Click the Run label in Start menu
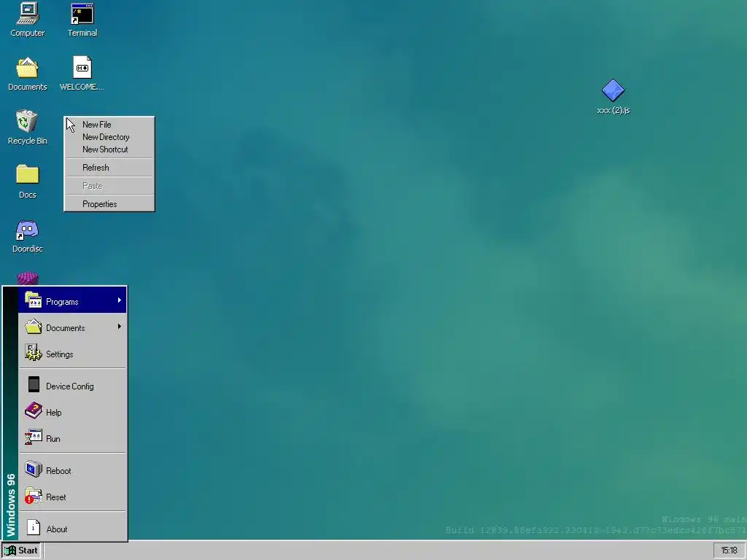The image size is (747, 560). [x=53, y=438]
